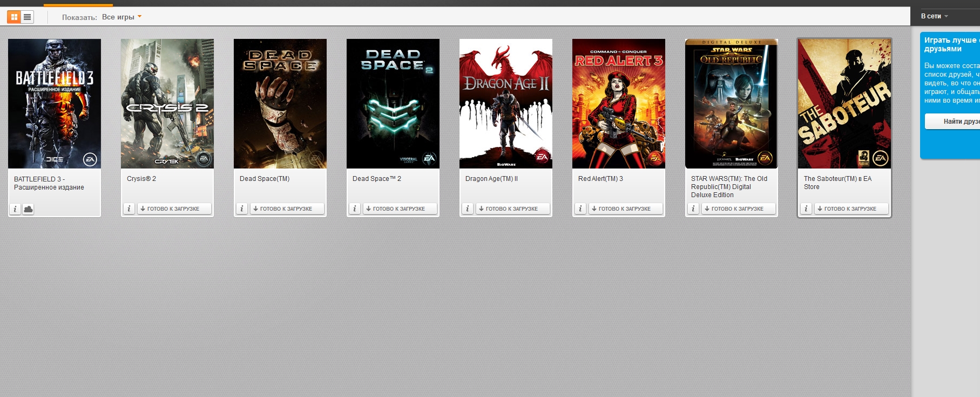Download Crysis 2 via 'Готово к загрузке'
This screenshot has height=397, width=980.
[x=174, y=208]
